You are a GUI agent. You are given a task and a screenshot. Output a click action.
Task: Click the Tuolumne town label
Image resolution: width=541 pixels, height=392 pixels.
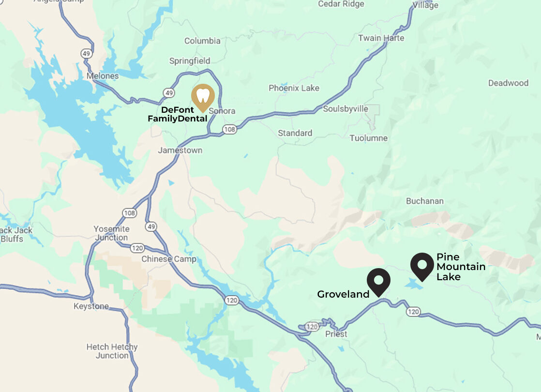point(368,138)
